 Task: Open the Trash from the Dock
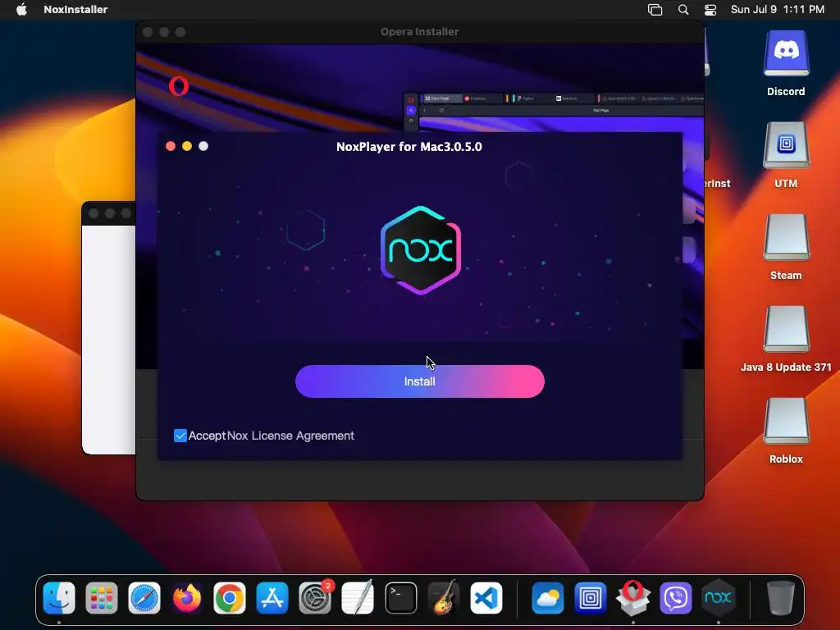[x=781, y=598]
